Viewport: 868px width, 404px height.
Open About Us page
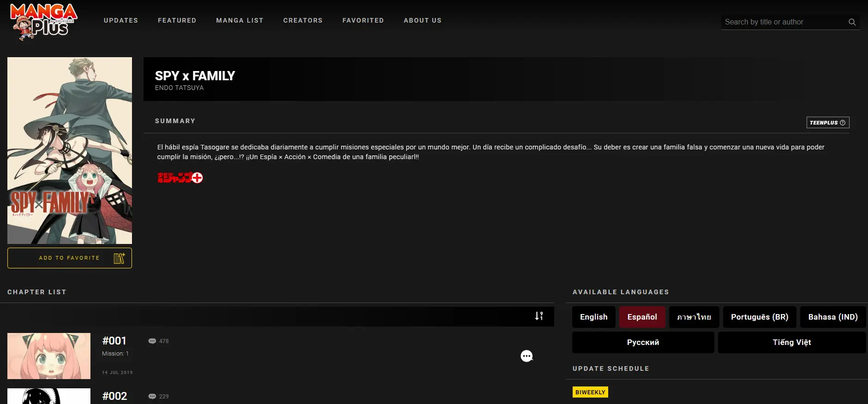coord(423,20)
